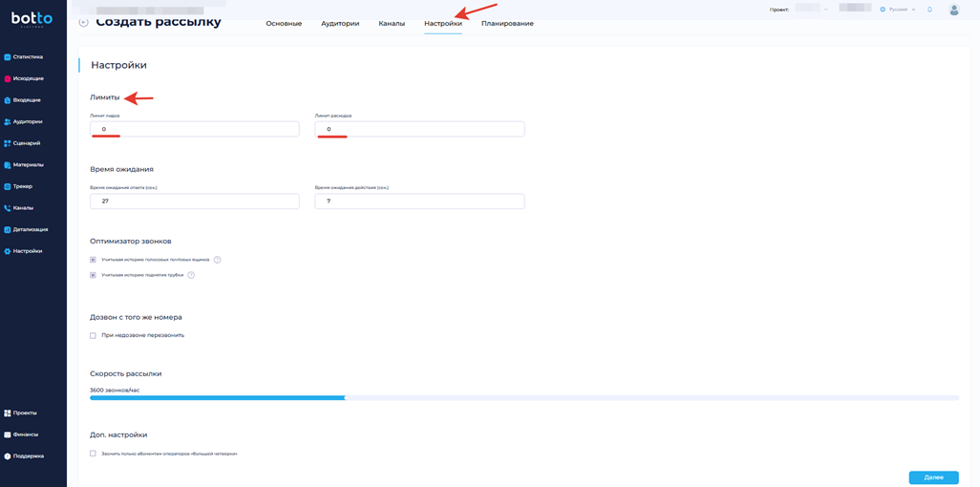Open Каналы with the phone icon
This screenshot has height=487, width=980.
(x=23, y=208)
